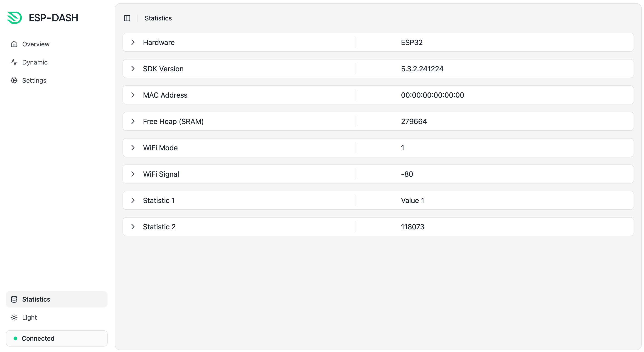This screenshot has height=352, width=644.
Task: Expand the WiFi Mode row chevron
Action: pyautogui.click(x=133, y=148)
